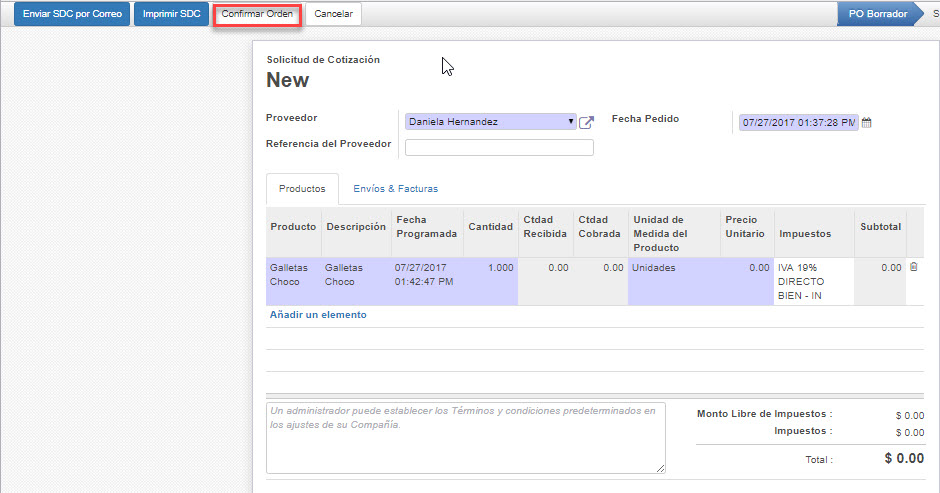The image size is (940, 493).
Task: Expand the Proveedor dropdown arrow
Action: click(x=571, y=122)
